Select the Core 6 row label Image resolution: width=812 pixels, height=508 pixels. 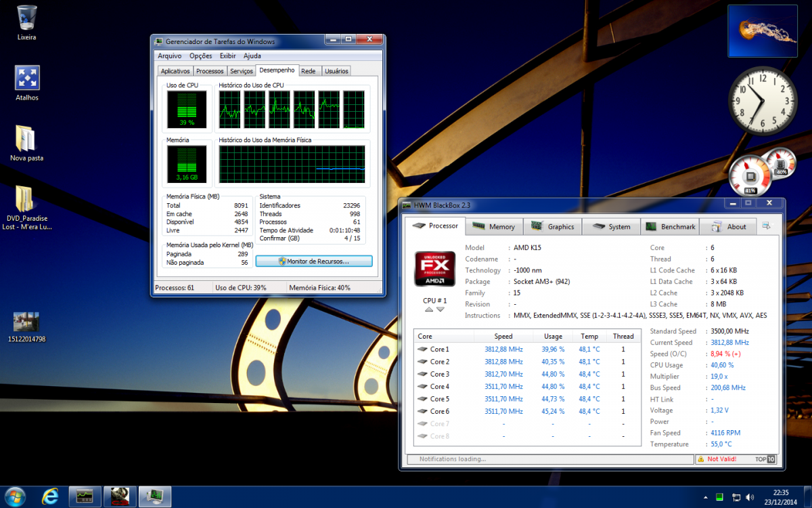440,412
